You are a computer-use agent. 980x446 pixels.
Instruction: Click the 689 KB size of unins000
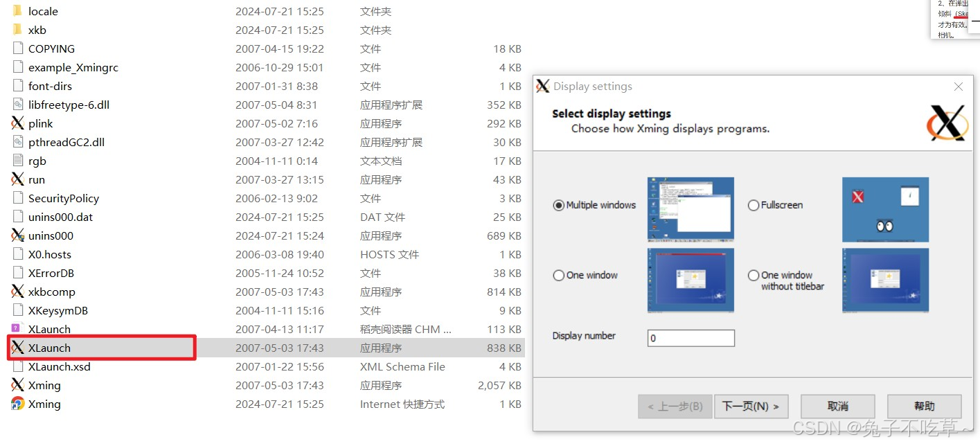[504, 235]
